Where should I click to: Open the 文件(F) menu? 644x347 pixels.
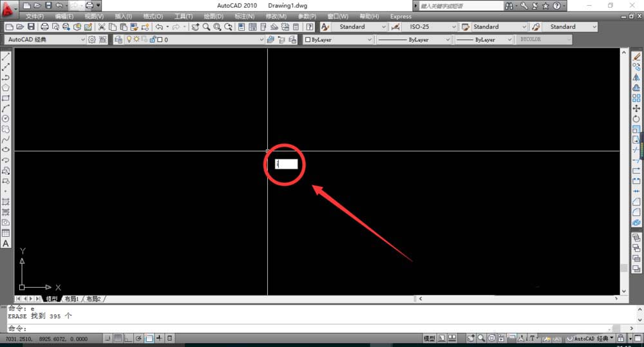(35, 17)
